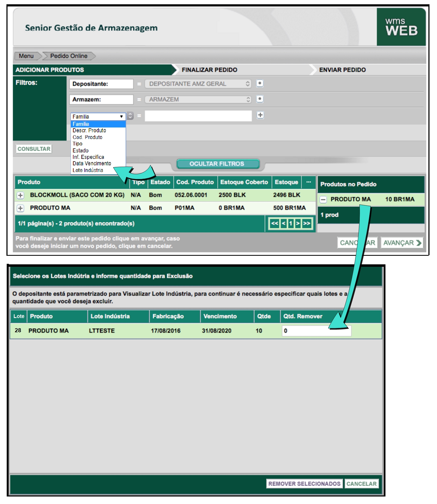Remove PRODUTO MA from order using minus icon

point(323,199)
